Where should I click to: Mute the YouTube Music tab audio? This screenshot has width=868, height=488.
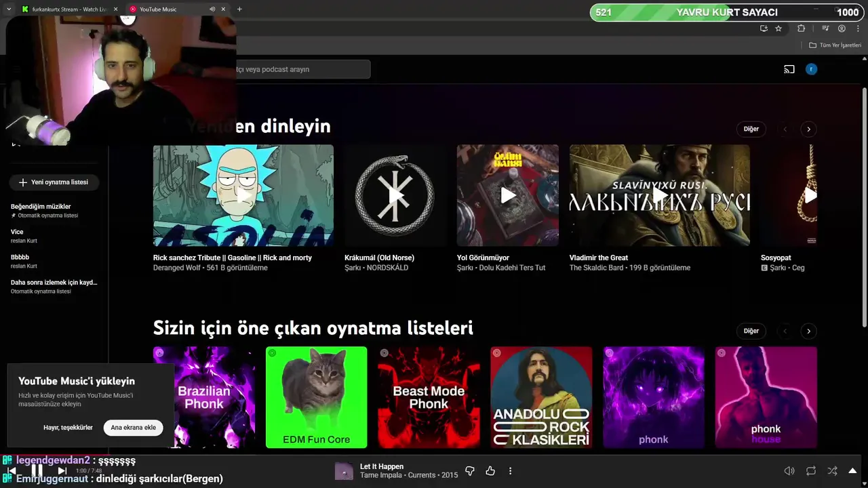212,9
